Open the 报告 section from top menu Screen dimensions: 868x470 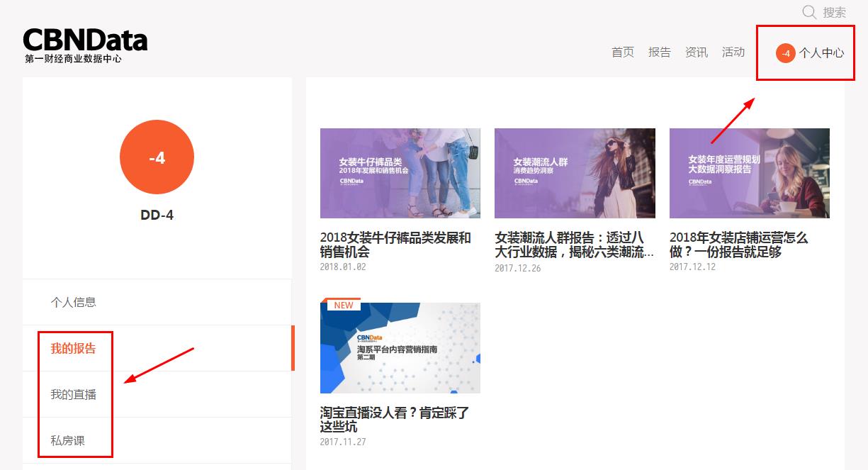coord(659,52)
